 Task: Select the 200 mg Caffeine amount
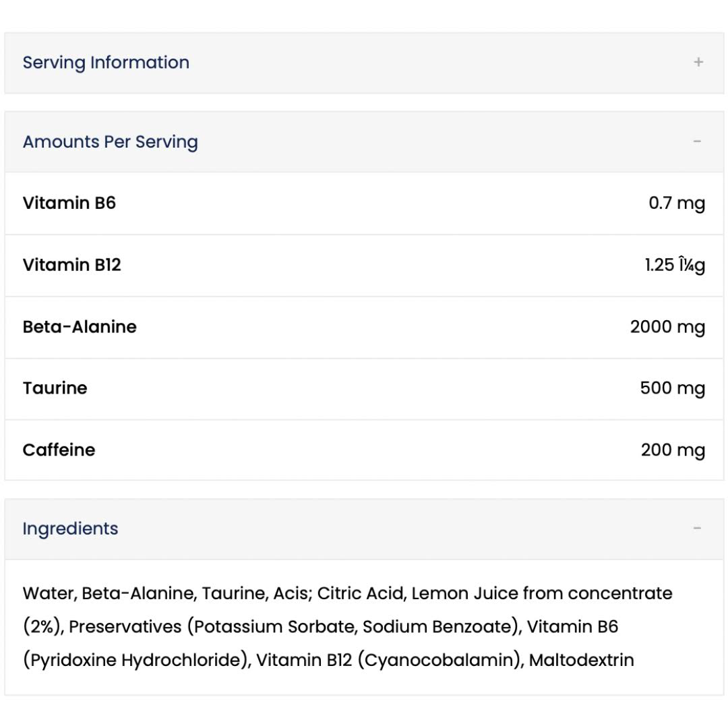[x=673, y=450]
